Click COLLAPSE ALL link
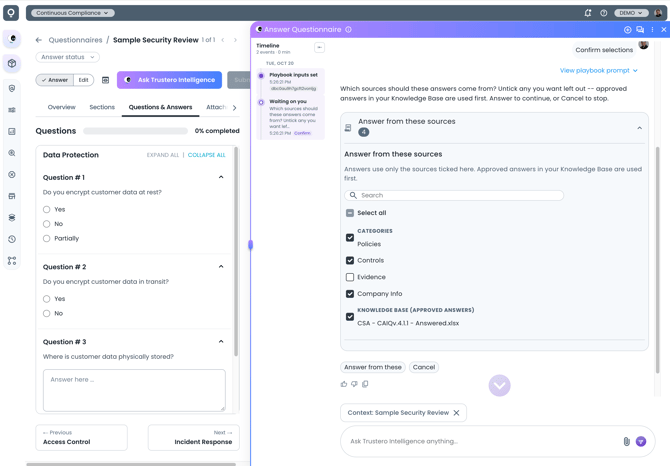Screen dimensions: 670x466 (206, 155)
